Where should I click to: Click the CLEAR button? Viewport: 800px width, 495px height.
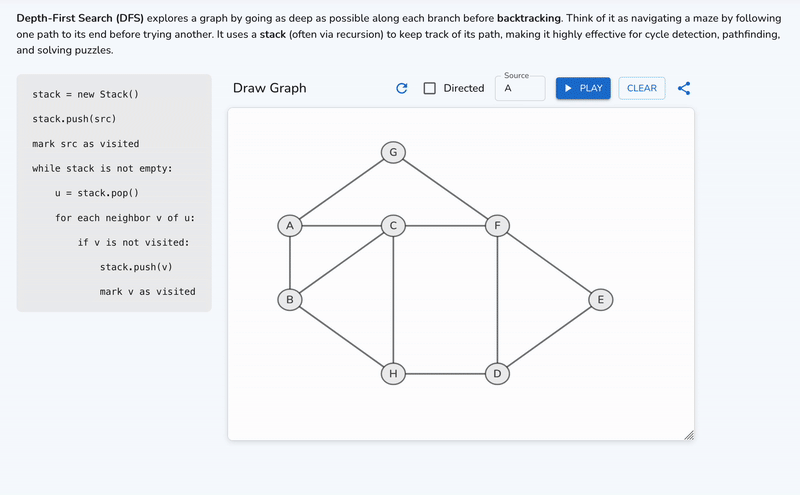pyautogui.click(x=641, y=88)
